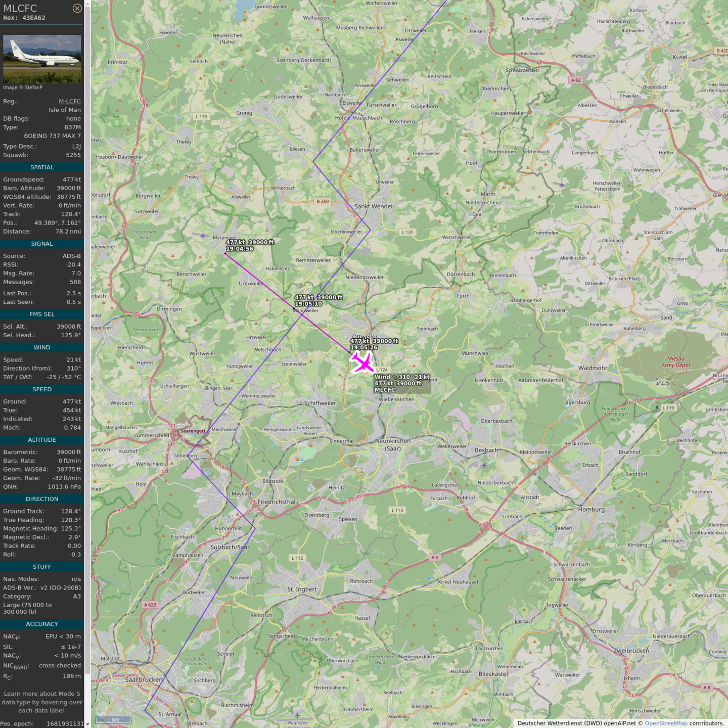
Task: Select the ACCURACY section header
Action: [42, 624]
